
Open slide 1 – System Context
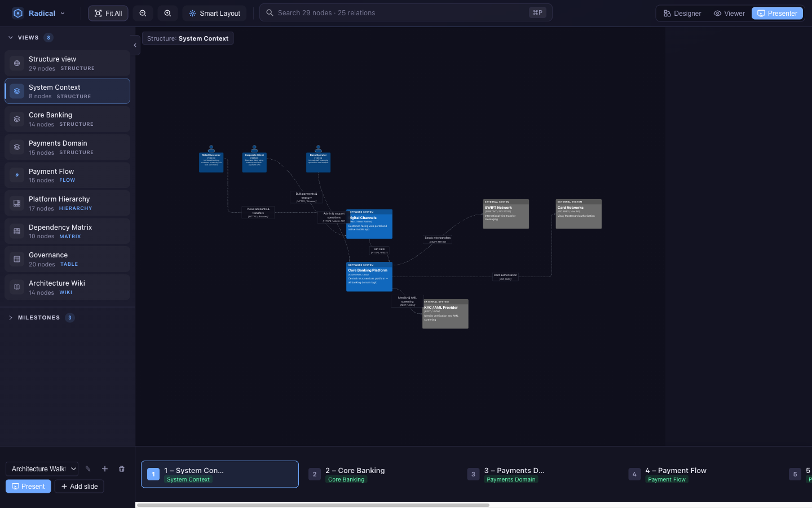coord(220,475)
